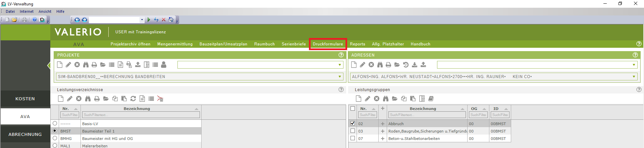Click the print icon in Adressen toolbar
Screen dimensions: 644x148
(388, 65)
